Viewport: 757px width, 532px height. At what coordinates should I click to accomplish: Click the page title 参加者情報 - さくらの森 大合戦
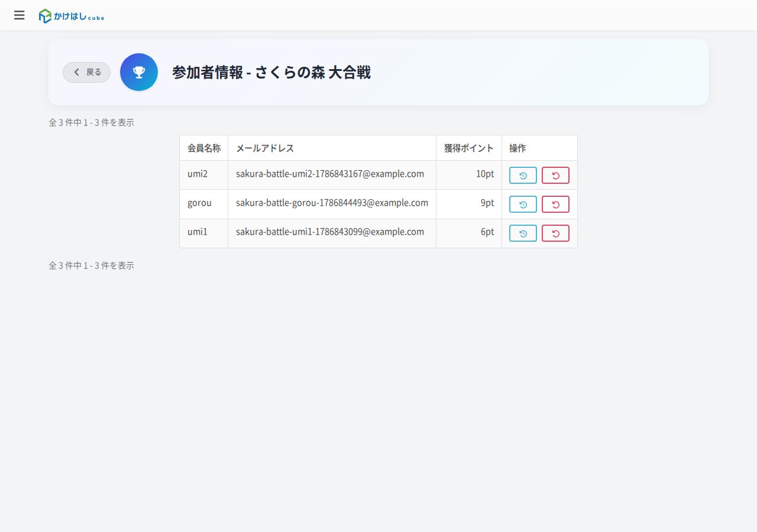271,72
